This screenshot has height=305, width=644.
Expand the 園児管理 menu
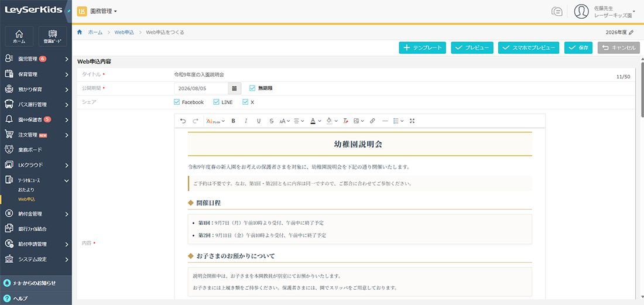click(x=36, y=59)
